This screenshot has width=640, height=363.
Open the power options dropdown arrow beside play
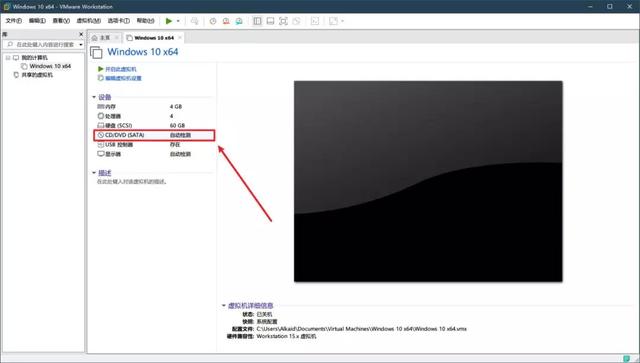[178, 21]
